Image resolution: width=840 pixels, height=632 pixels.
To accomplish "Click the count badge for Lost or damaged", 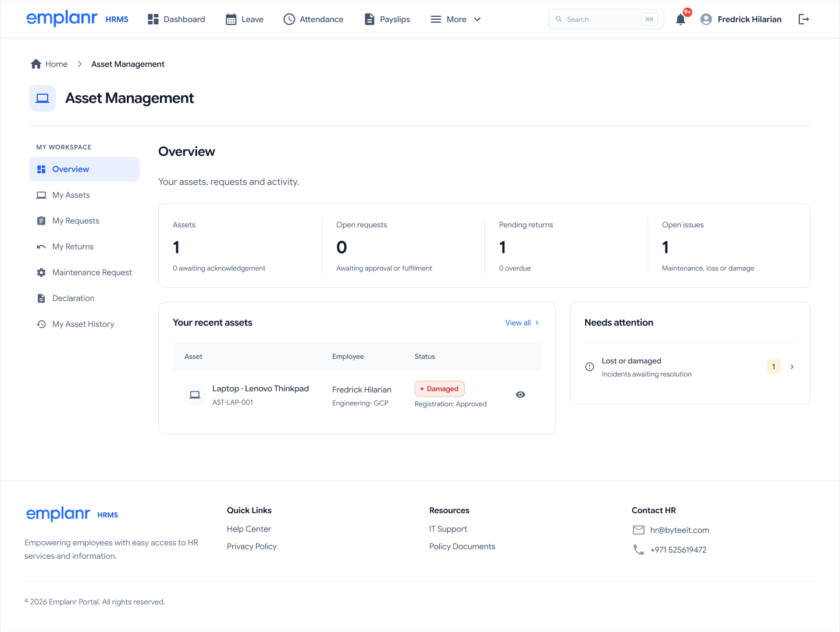I will 773,367.
